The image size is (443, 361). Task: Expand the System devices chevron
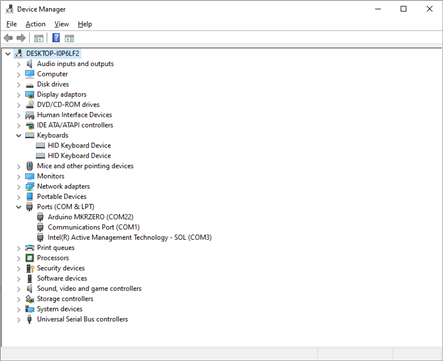(19, 309)
